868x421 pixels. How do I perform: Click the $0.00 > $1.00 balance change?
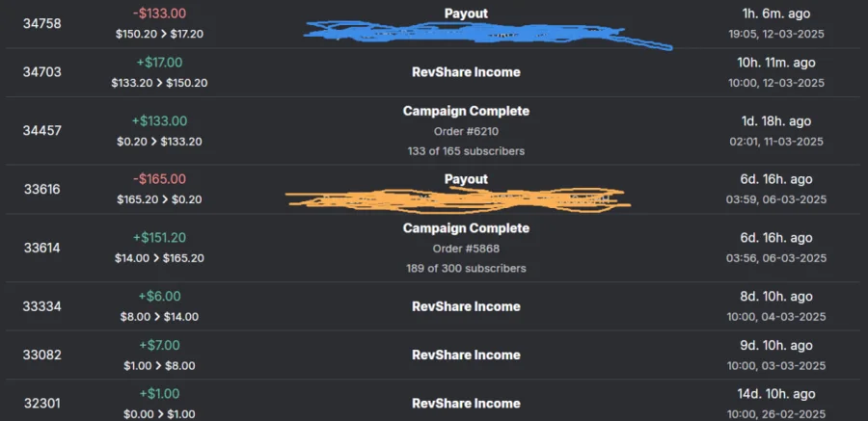(x=159, y=413)
